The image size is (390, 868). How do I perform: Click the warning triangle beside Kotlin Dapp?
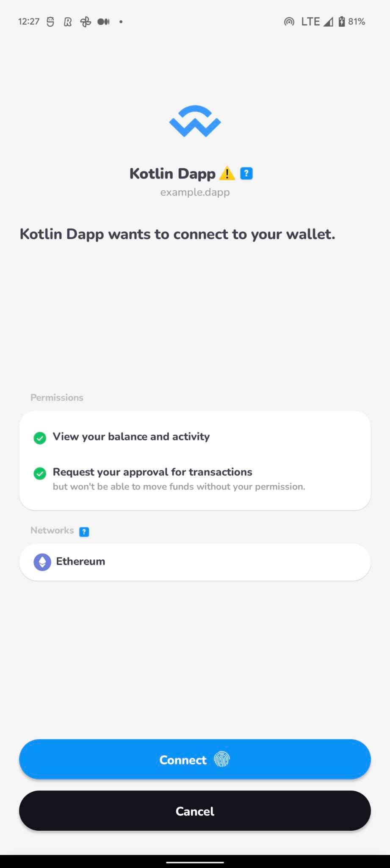point(227,173)
